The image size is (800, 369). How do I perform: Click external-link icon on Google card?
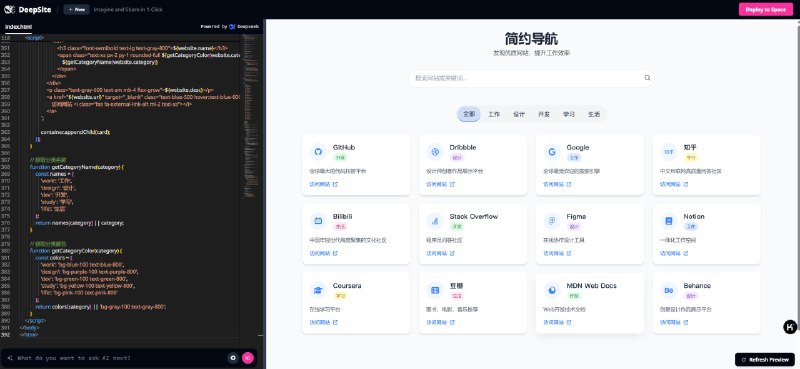point(569,184)
